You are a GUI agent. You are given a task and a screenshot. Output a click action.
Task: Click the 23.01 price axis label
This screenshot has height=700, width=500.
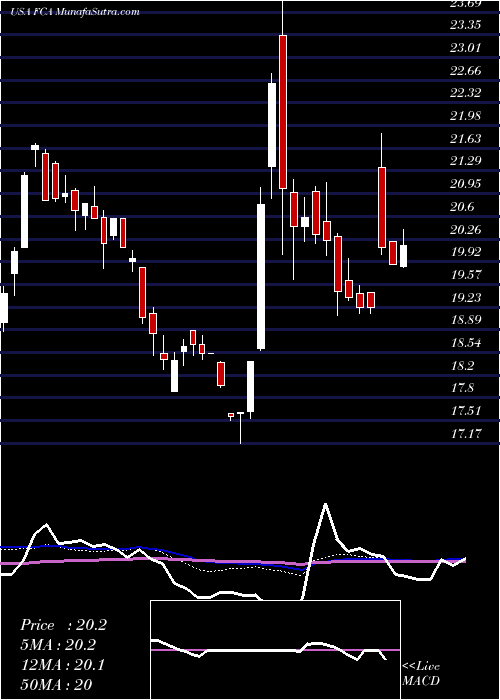pos(465,47)
